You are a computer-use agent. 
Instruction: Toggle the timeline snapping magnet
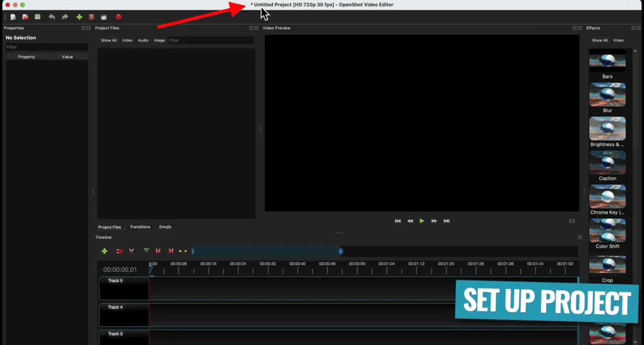[119, 251]
